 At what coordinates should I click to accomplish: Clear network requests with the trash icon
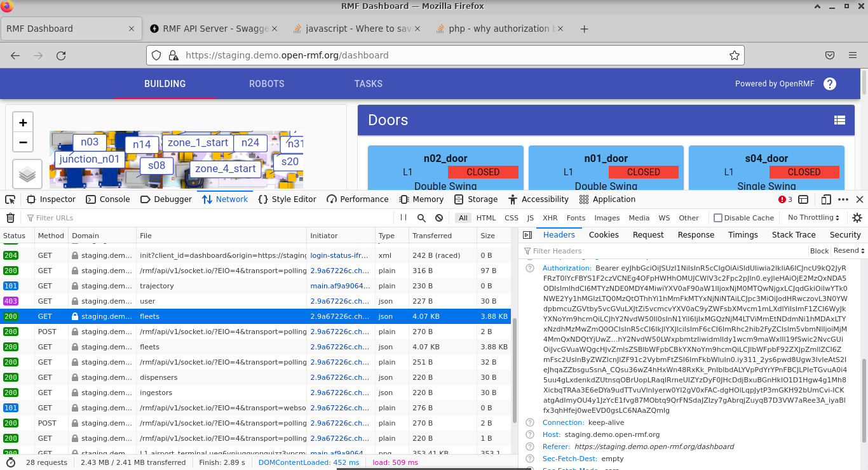(10, 218)
